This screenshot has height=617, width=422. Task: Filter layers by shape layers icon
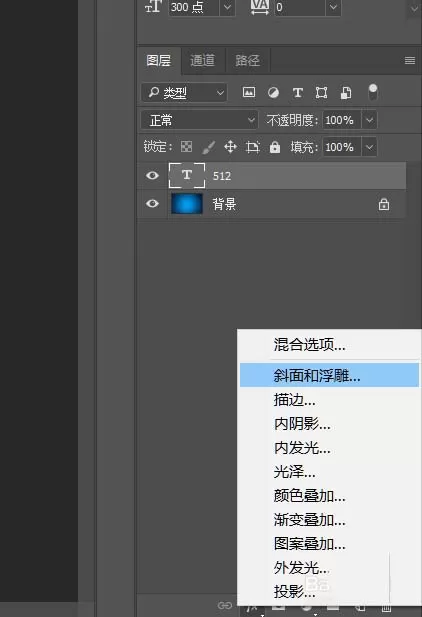(322, 93)
